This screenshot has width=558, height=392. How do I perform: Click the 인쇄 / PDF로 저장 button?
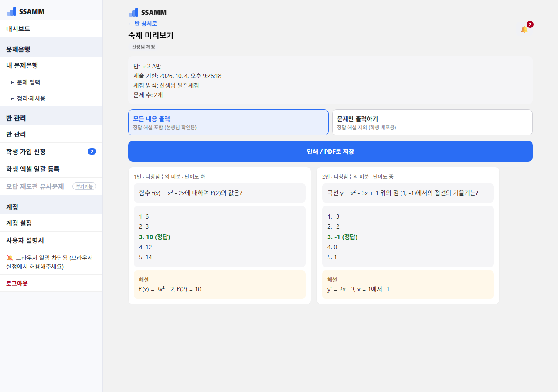[x=330, y=151]
